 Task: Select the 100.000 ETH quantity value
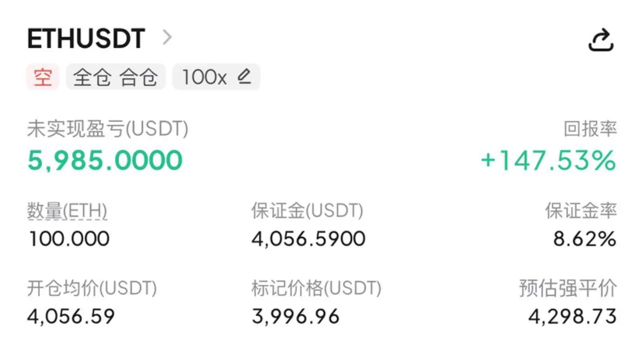[68, 239]
